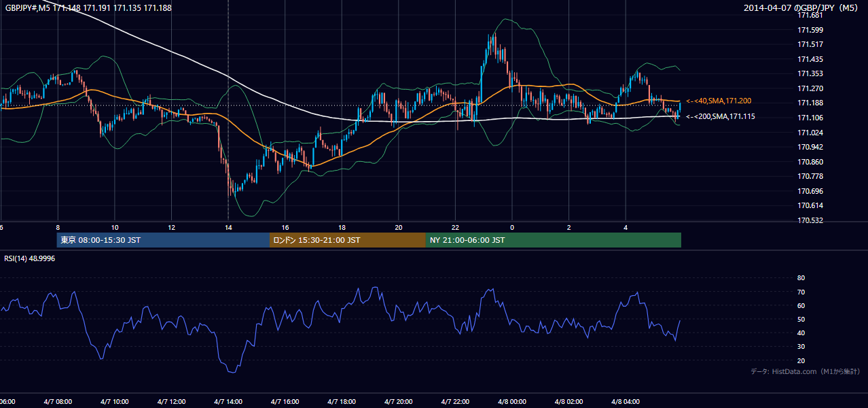The height and width of the screenshot is (408, 868).
Task: Click price axis label 170.778
Action: (x=811, y=176)
